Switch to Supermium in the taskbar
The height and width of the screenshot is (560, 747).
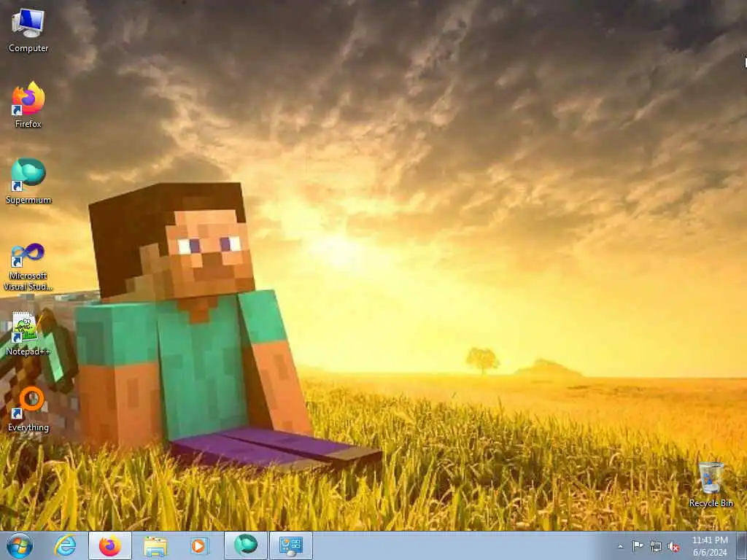pyautogui.click(x=246, y=545)
